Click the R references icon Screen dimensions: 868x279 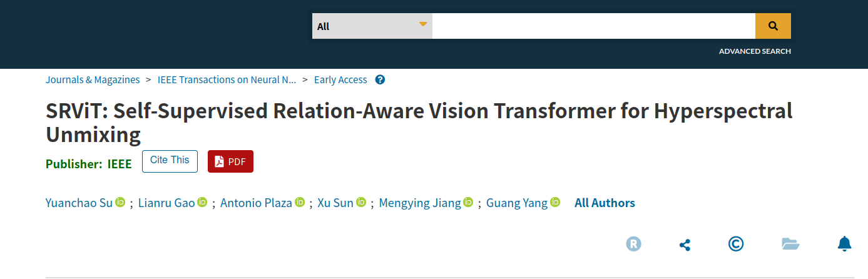tap(634, 244)
